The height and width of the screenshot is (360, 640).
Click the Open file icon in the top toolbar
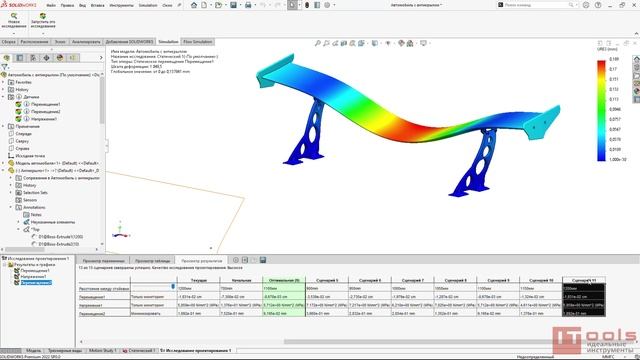click(x=218, y=5)
